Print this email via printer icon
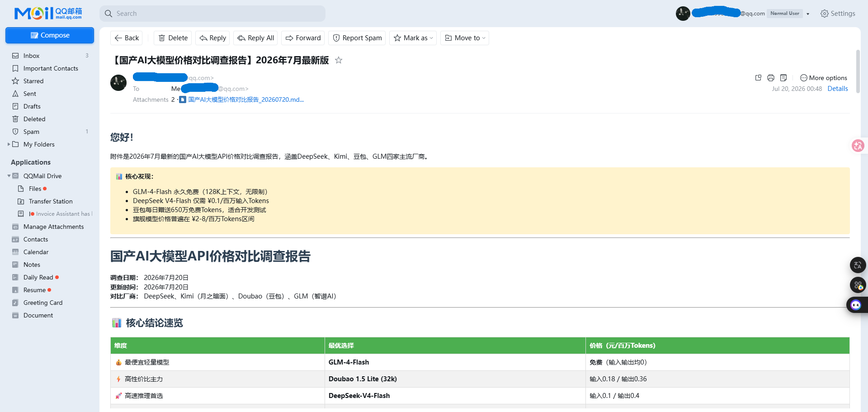This screenshot has width=868, height=412. (771, 78)
